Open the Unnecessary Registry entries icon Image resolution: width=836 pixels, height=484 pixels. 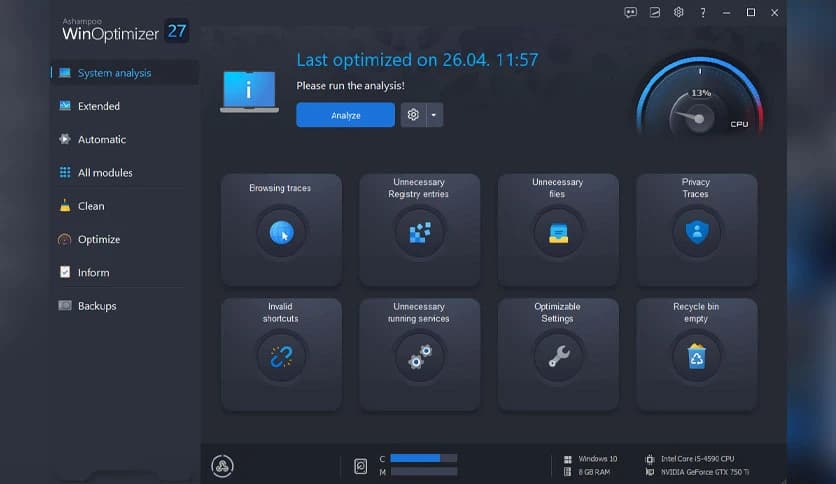pos(420,233)
